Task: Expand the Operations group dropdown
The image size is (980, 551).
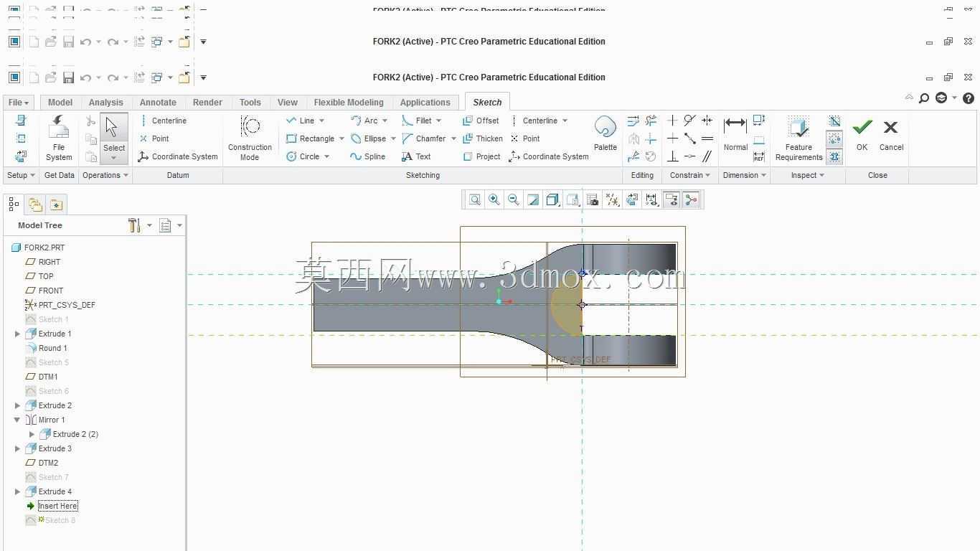Action: click(105, 175)
